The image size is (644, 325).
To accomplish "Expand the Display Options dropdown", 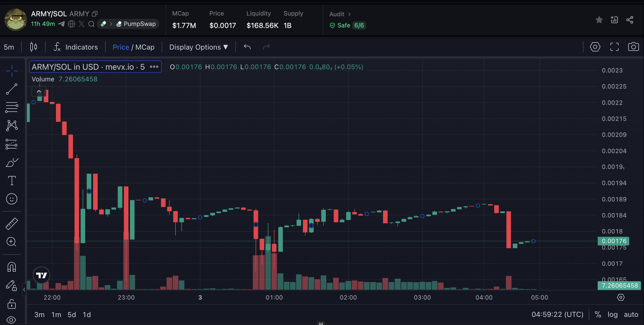I will [199, 47].
